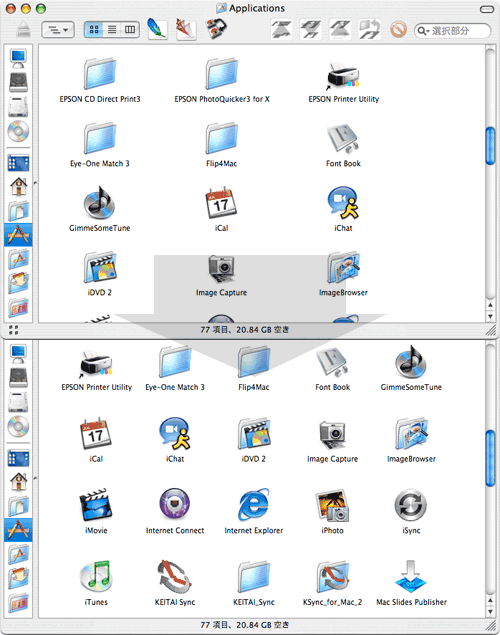Select the Mac Slides Publisher icon
The height and width of the screenshot is (635, 500).
[411, 577]
